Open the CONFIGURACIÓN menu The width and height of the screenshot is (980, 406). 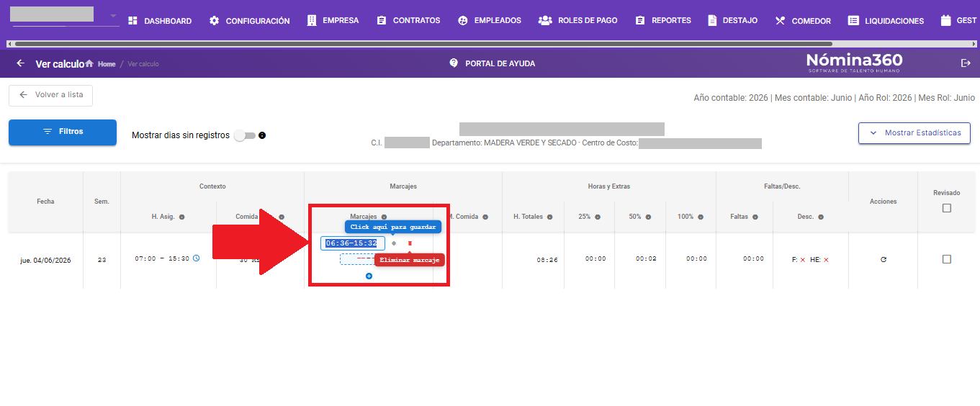[249, 21]
